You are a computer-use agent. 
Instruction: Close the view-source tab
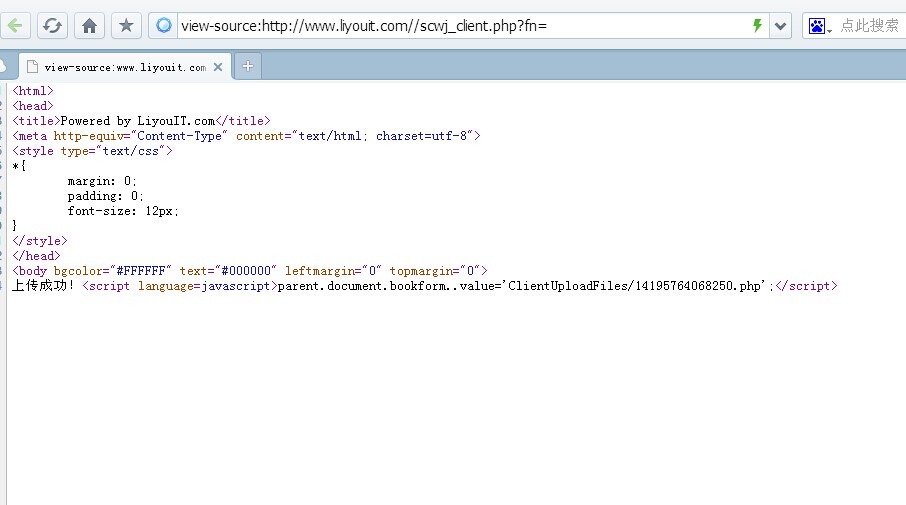pos(218,67)
